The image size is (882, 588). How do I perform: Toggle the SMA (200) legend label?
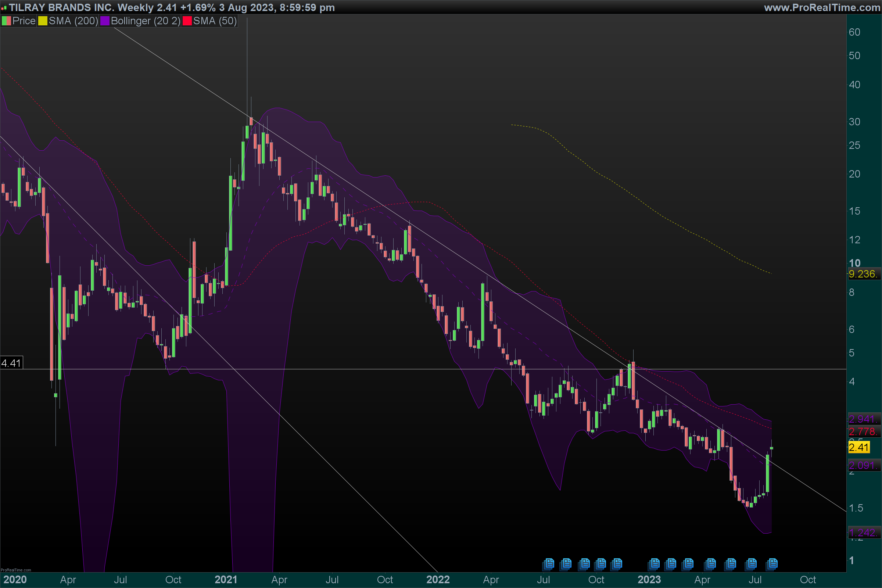tap(73, 21)
